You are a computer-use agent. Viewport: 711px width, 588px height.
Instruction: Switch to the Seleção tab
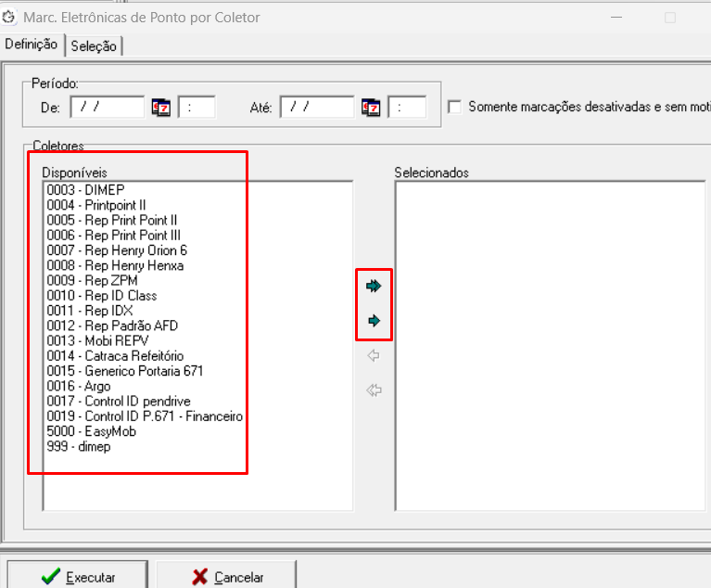click(93, 46)
